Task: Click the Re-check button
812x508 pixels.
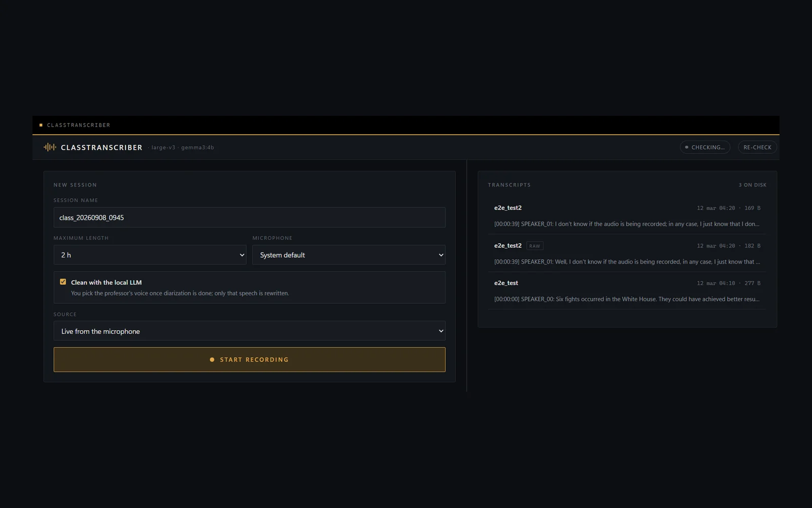Action: click(x=757, y=147)
